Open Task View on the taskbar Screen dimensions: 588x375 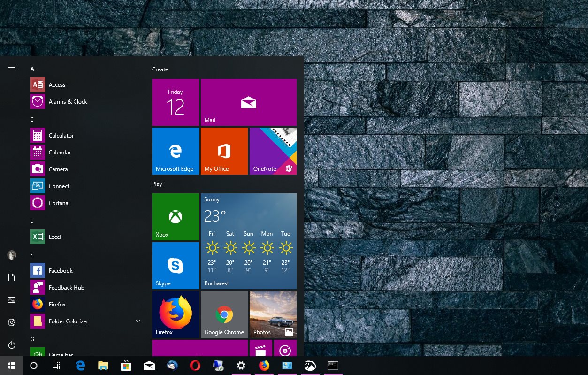coord(56,366)
